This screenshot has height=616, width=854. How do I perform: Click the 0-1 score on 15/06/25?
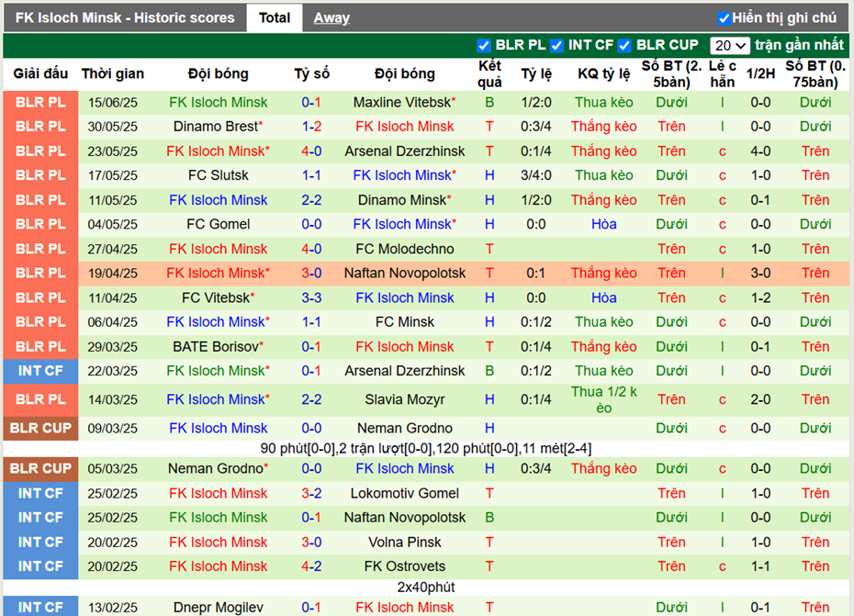click(311, 103)
